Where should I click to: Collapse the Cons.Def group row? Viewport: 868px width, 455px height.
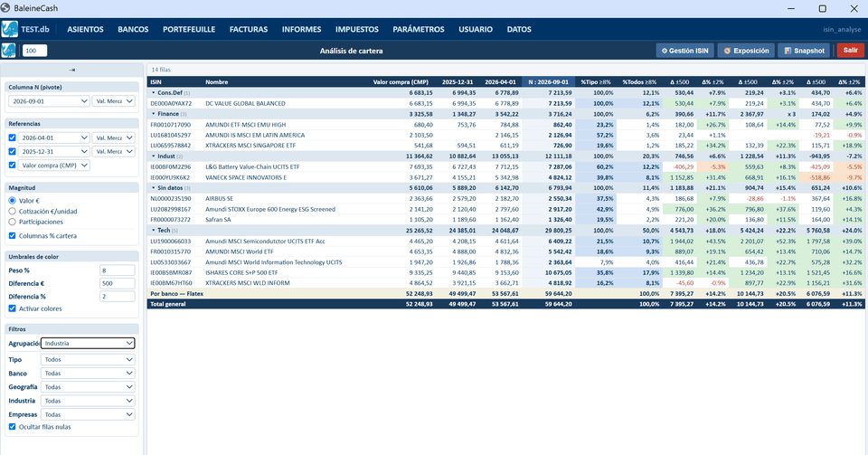(x=153, y=93)
